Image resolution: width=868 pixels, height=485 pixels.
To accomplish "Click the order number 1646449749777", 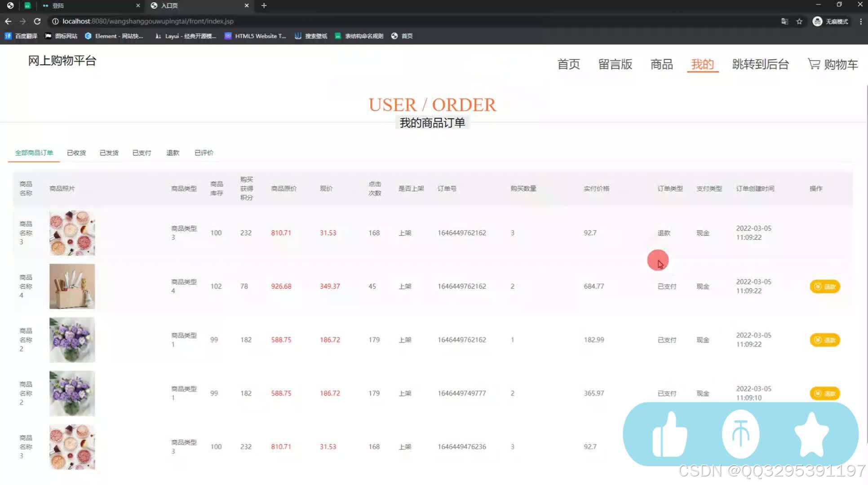I will pyautogui.click(x=462, y=393).
